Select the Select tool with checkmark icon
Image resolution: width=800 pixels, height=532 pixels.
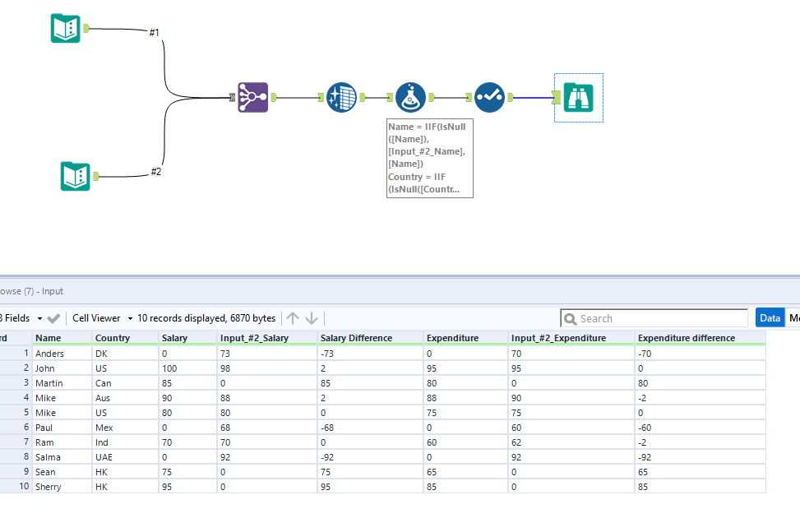tap(489, 97)
